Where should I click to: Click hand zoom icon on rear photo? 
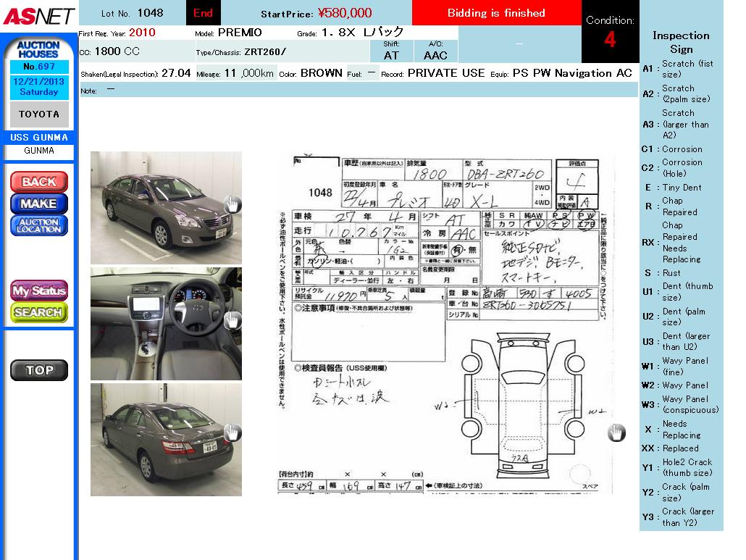tap(232, 432)
